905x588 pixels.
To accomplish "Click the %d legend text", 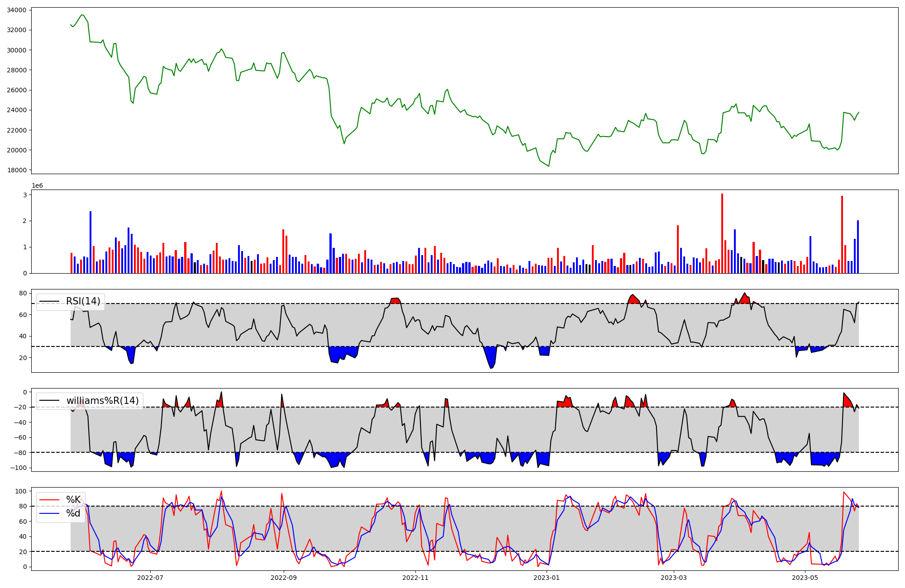I will click(x=73, y=513).
